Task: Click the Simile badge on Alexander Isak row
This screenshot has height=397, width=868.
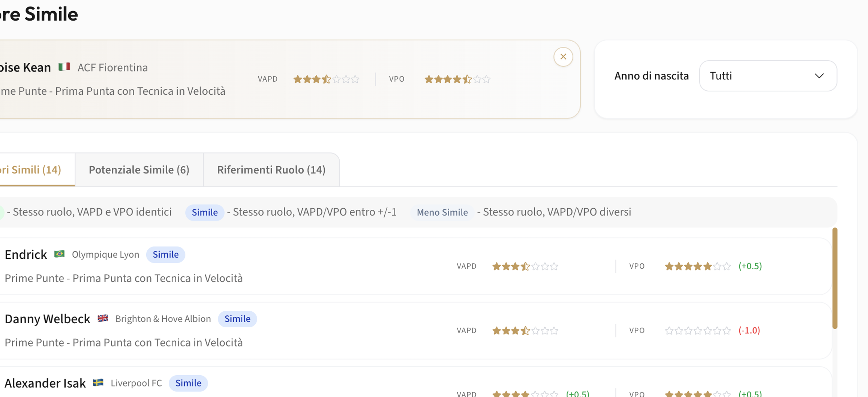Action: click(x=188, y=383)
